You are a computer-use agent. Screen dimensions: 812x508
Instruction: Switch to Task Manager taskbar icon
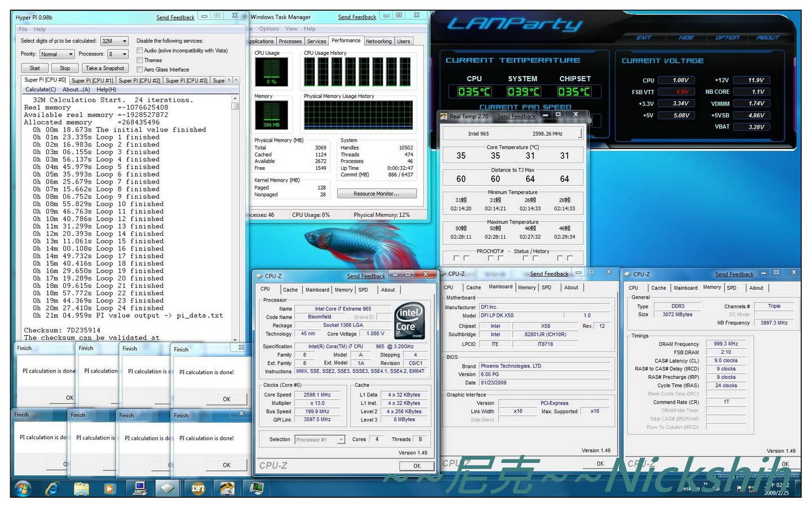(257, 488)
